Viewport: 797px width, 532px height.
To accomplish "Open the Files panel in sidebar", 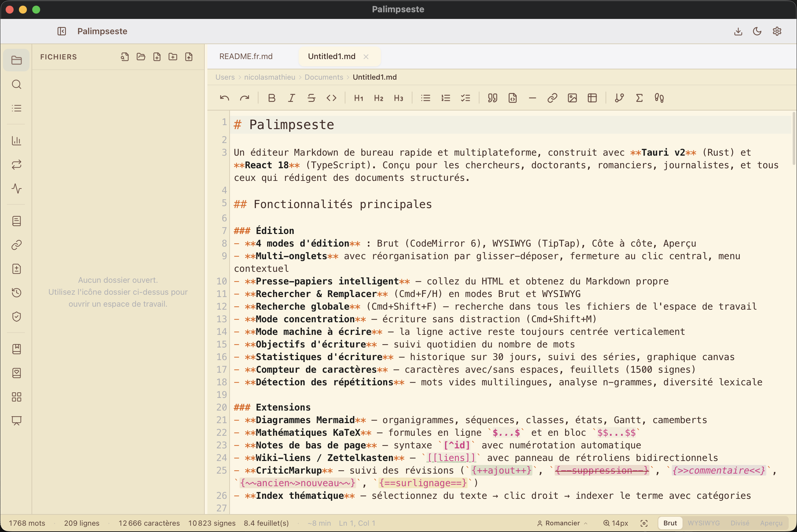I will pyautogui.click(x=16, y=60).
